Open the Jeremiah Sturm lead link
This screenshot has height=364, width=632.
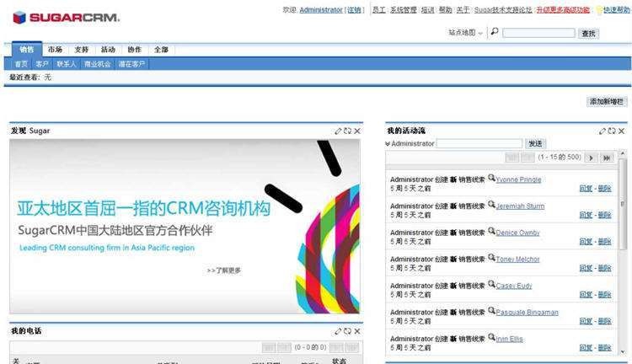(520, 206)
